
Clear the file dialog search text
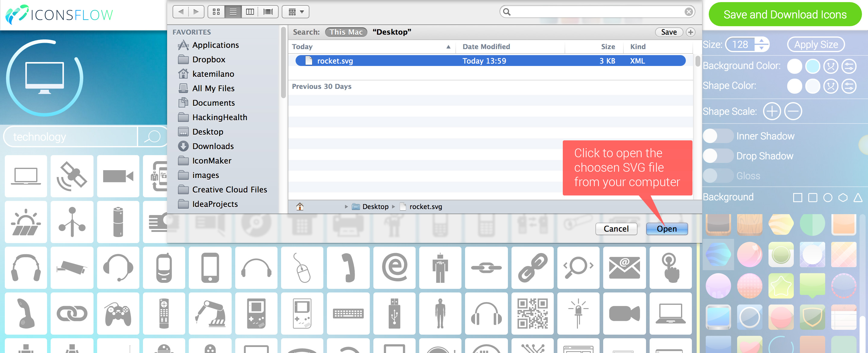click(689, 12)
